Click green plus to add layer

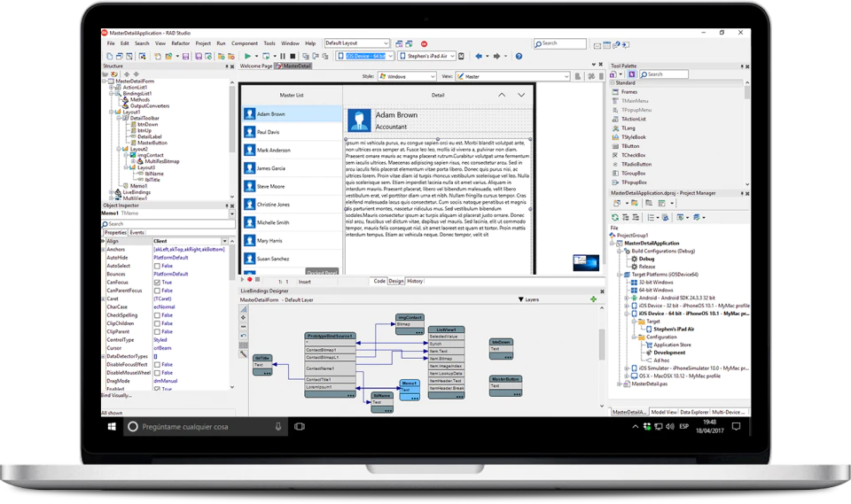point(593,299)
